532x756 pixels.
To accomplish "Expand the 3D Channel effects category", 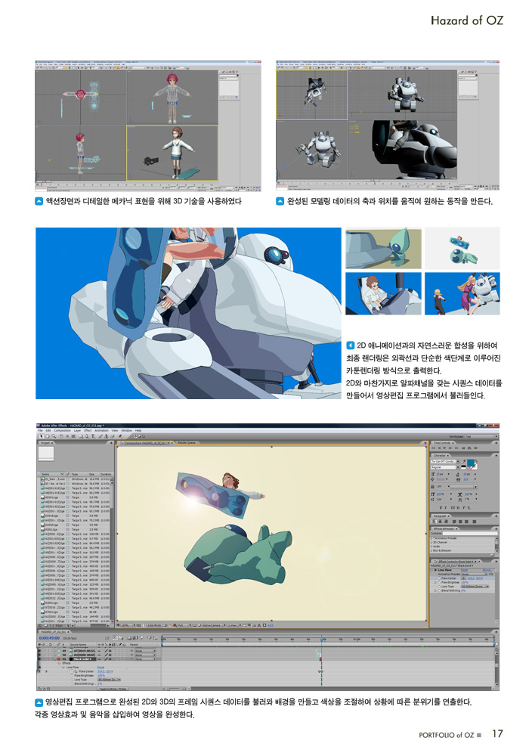I will (x=431, y=542).
